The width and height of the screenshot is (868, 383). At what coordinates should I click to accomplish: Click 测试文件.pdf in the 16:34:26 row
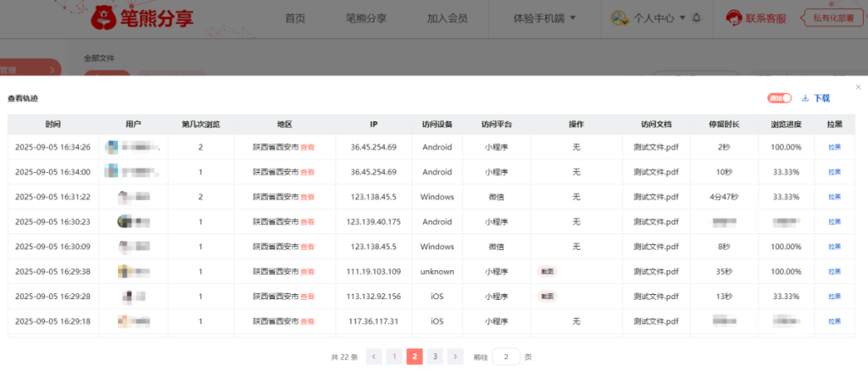click(x=657, y=147)
